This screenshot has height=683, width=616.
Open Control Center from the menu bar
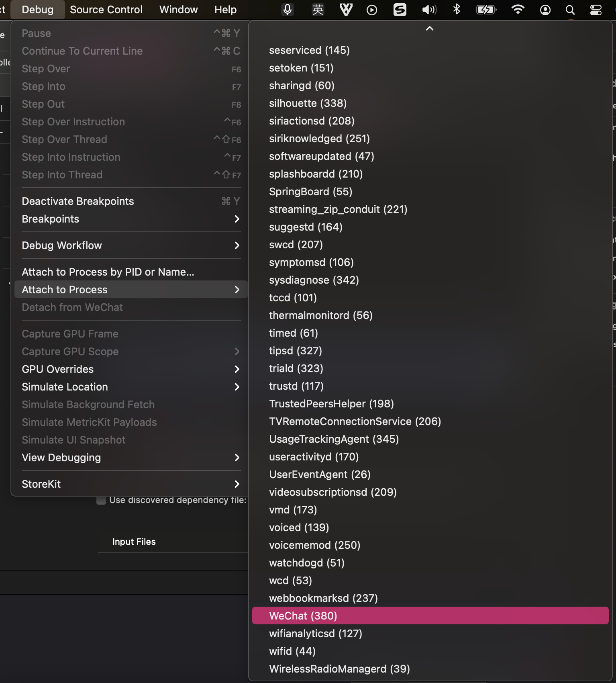point(596,10)
